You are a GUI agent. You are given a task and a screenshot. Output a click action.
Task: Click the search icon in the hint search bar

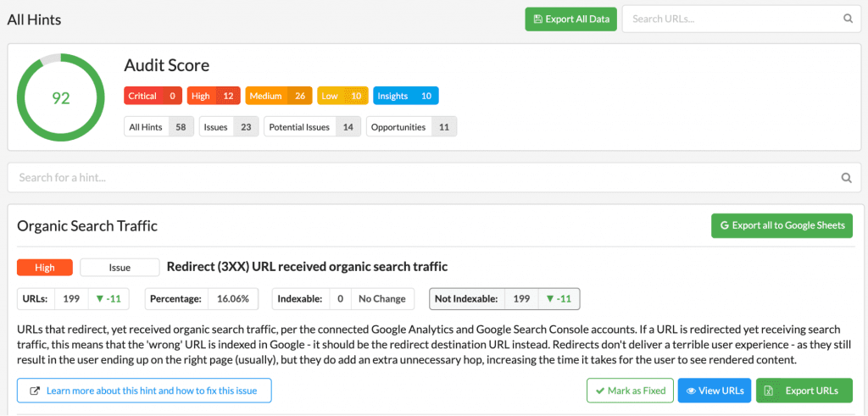pos(847,178)
